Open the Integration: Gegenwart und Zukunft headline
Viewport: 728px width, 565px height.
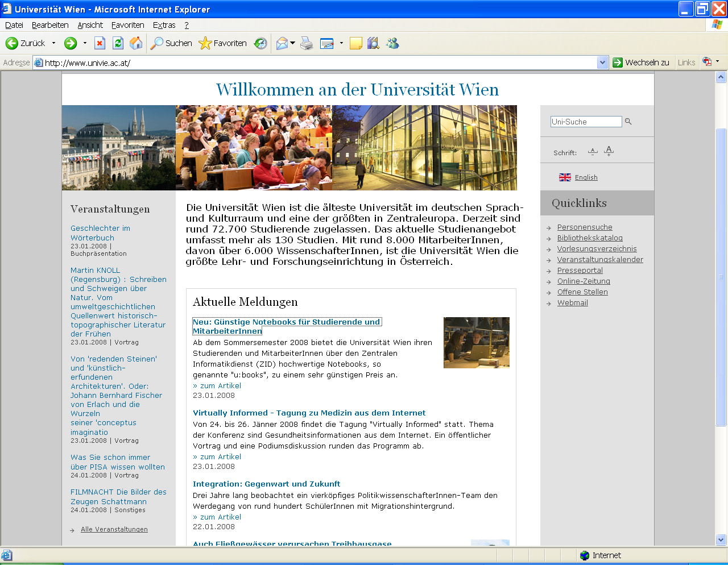pos(266,484)
